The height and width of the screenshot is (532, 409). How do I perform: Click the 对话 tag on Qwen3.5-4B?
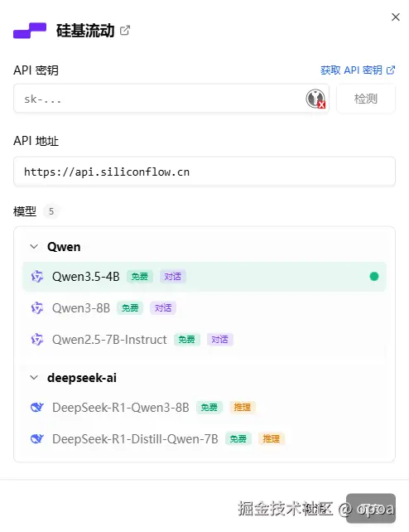172,277
